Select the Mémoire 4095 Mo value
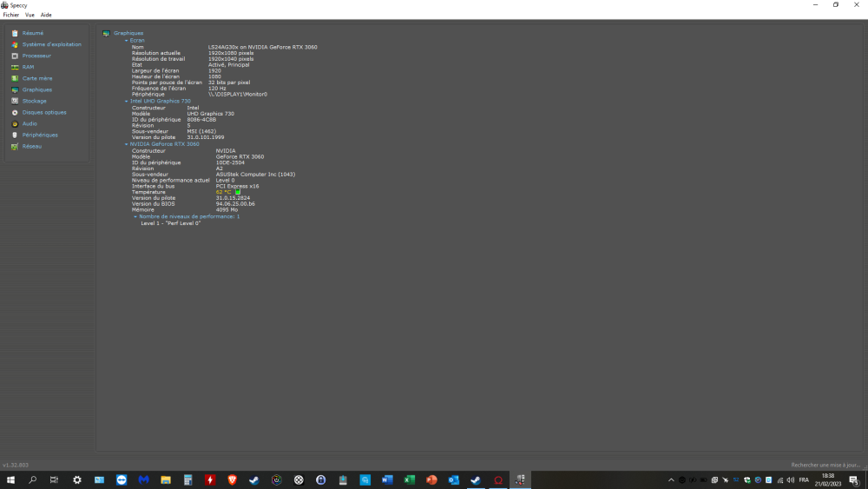 click(x=227, y=210)
